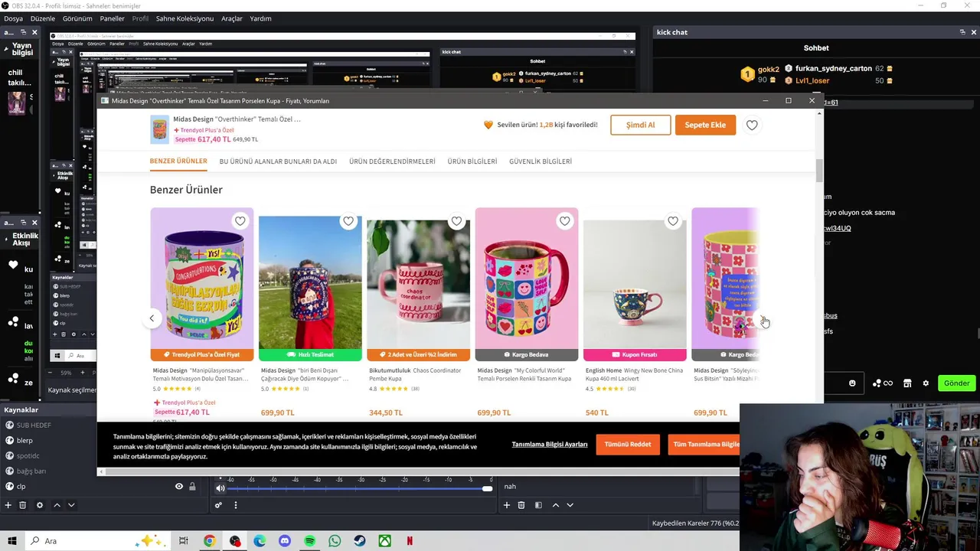The width and height of the screenshot is (980, 551).
Task: Open chat settings gear in kick chat
Action: tap(926, 383)
